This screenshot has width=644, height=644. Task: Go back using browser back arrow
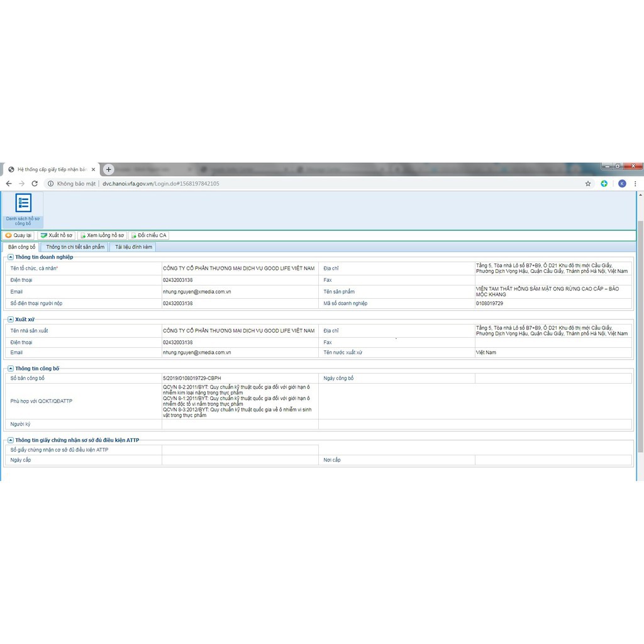[x=9, y=184]
